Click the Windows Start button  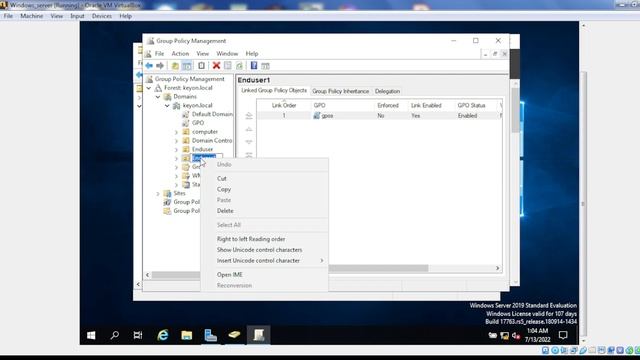click(91, 335)
